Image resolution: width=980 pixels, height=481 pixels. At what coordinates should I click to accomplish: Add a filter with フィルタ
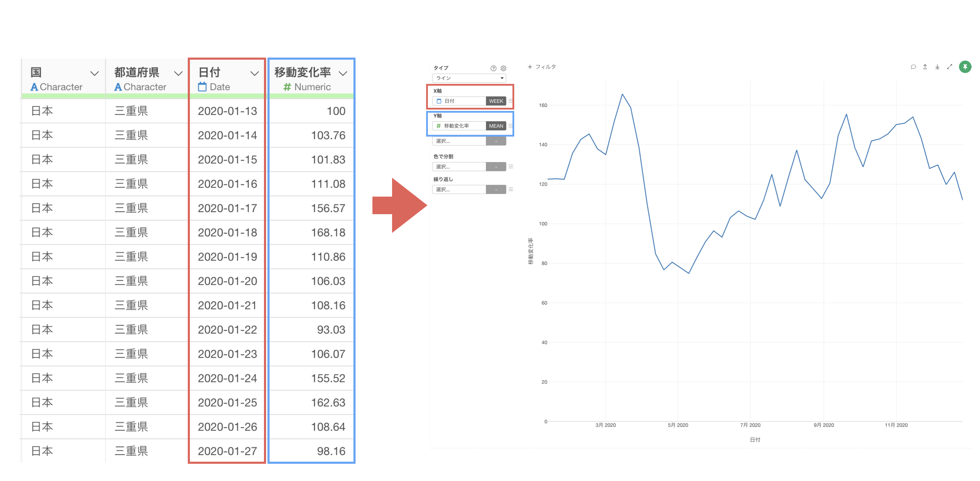pyautogui.click(x=542, y=67)
